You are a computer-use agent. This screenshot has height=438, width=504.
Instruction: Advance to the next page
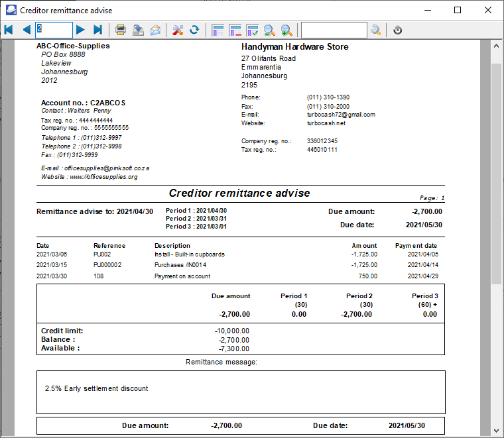point(80,30)
